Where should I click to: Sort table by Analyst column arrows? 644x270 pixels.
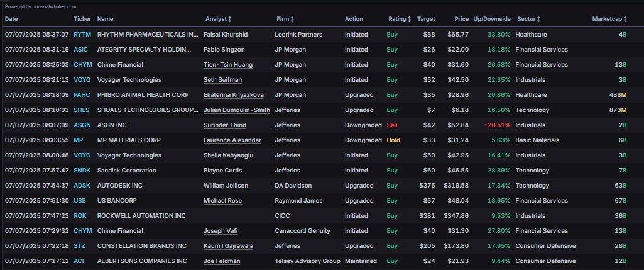pyautogui.click(x=229, y=19)
